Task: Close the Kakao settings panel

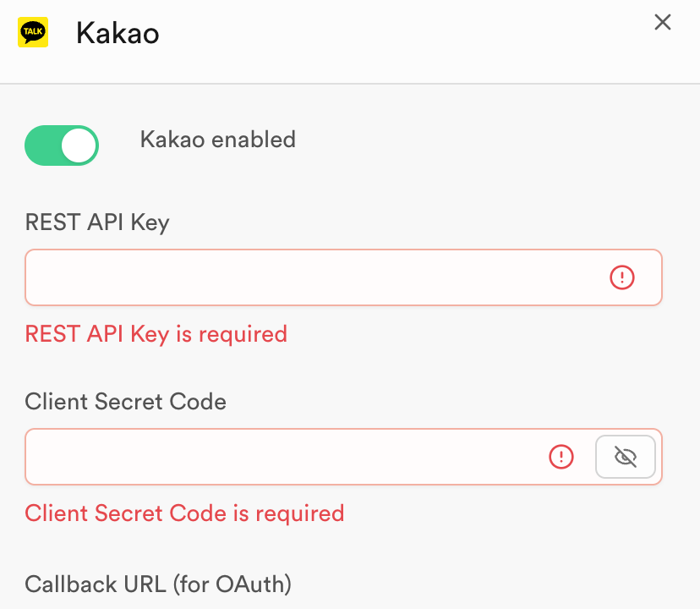Action: coord(663,23)
